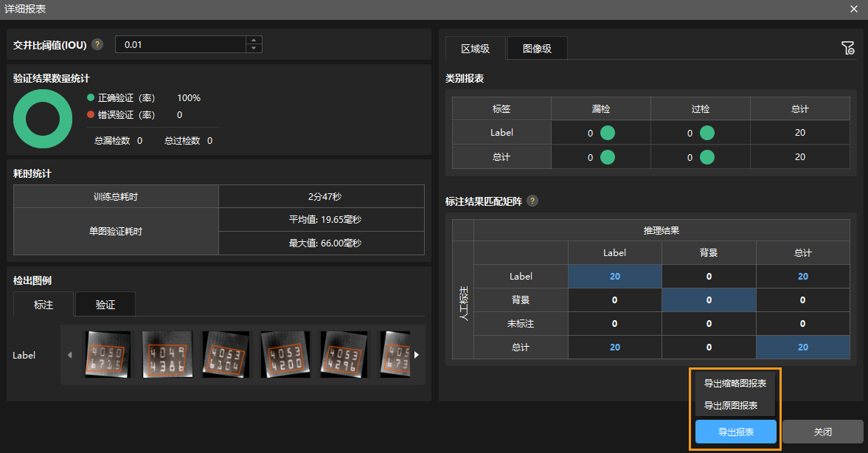
Task: Click the 导出报表 button
Action: [736, 432]
